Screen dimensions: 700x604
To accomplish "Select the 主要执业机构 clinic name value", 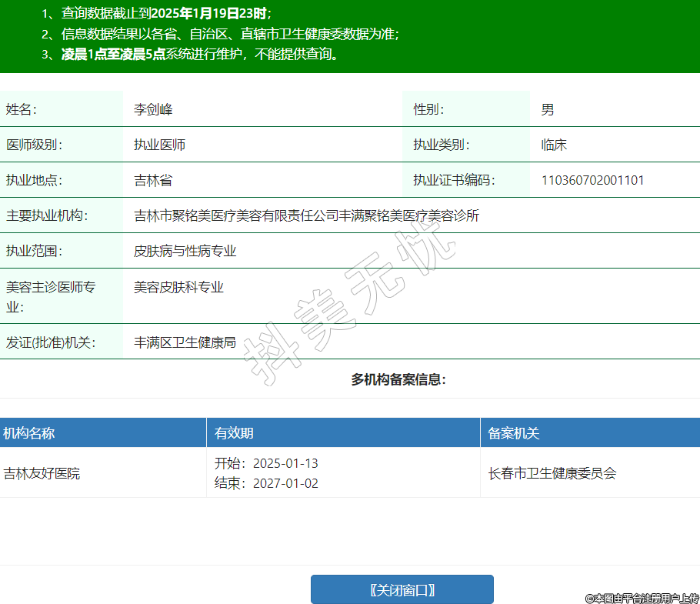I will pyautogui.click(x=306, y=215).
